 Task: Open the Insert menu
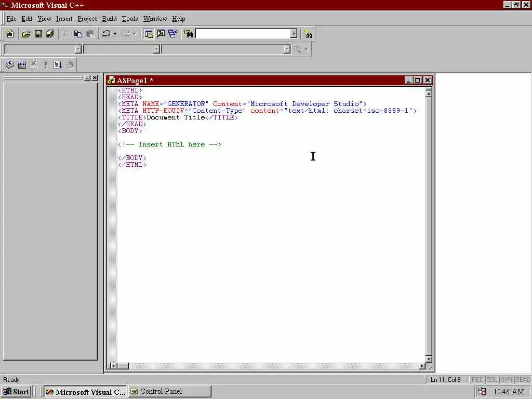[x=64, y=19]
